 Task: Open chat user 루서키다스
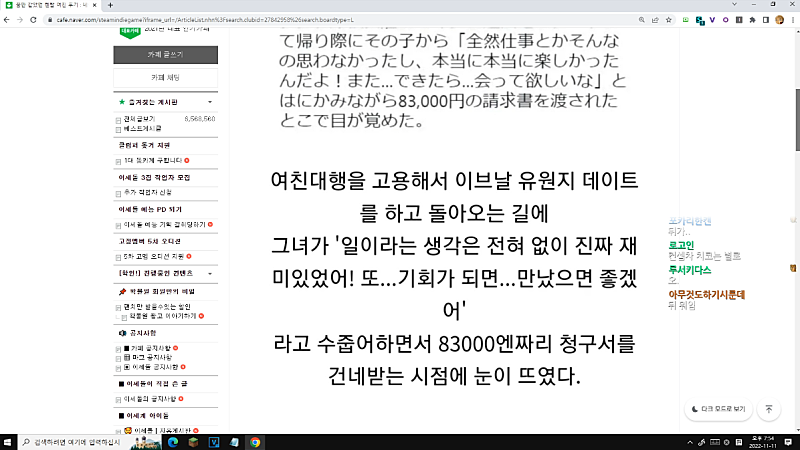690,270
